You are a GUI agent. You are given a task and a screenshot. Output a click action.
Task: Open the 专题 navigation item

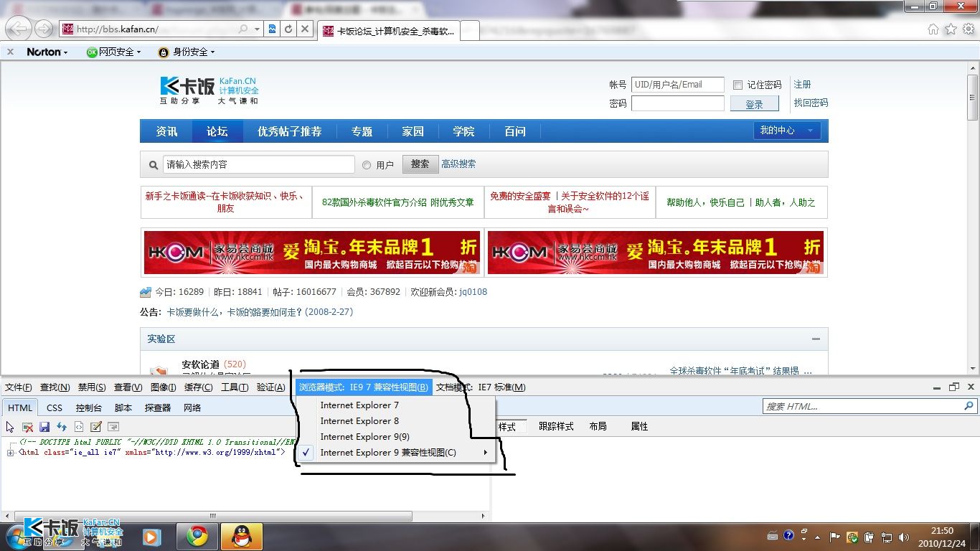point(362,131)
